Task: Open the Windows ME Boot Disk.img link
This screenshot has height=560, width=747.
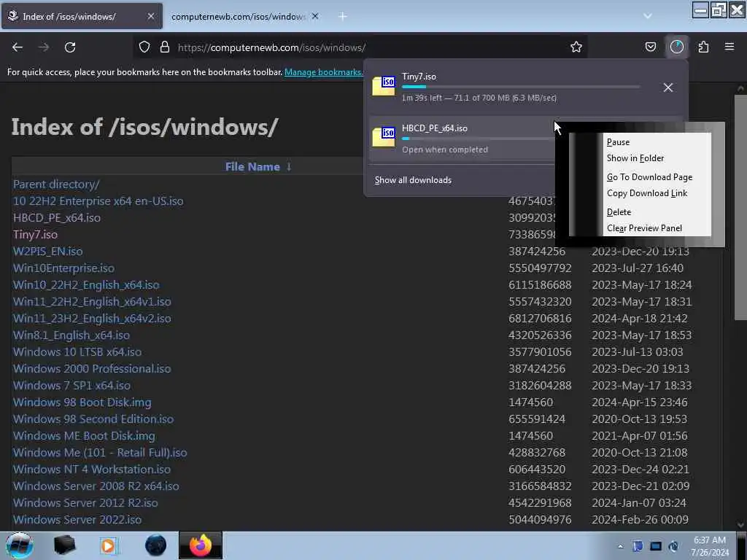Action: pyautogui.click(x=84, y=436)
